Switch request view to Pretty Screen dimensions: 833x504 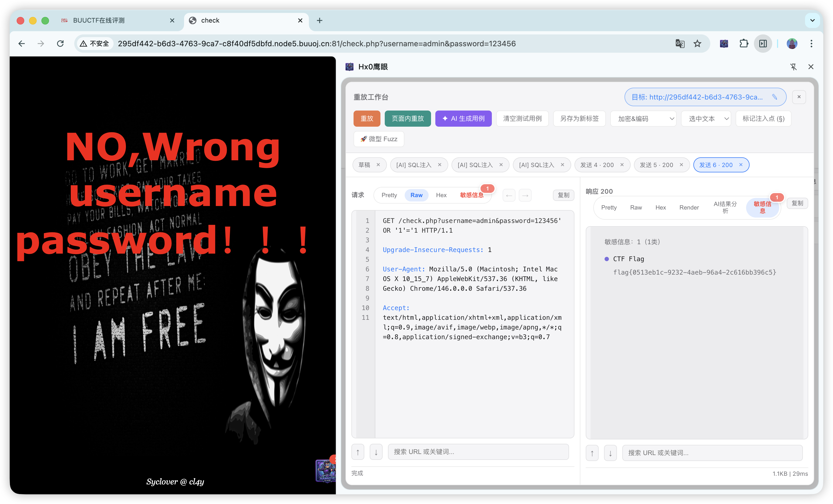389,195
